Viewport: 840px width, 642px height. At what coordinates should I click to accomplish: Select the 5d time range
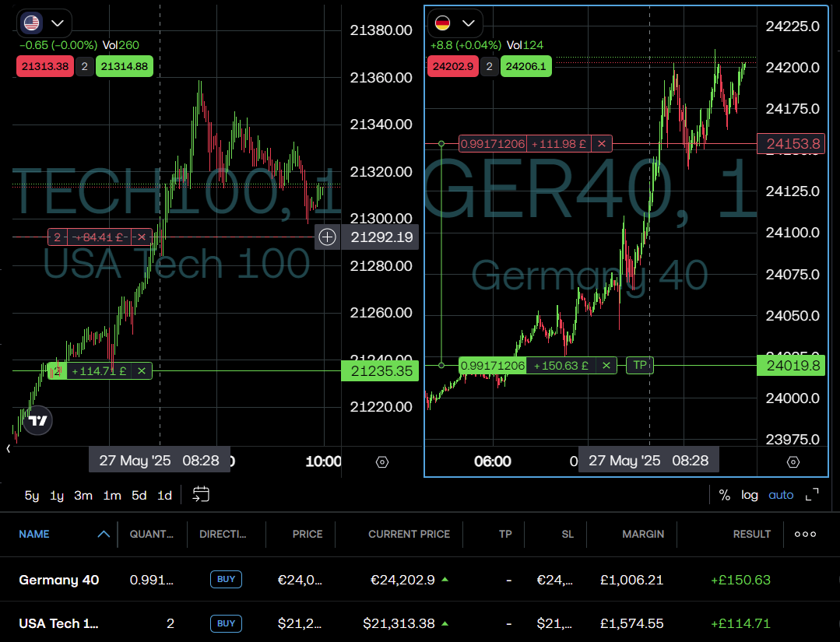tap(139, 495)
